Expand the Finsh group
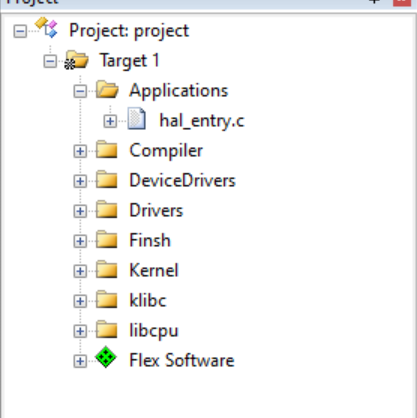This screenshot has height=418, width=417. tap(80, 241)
